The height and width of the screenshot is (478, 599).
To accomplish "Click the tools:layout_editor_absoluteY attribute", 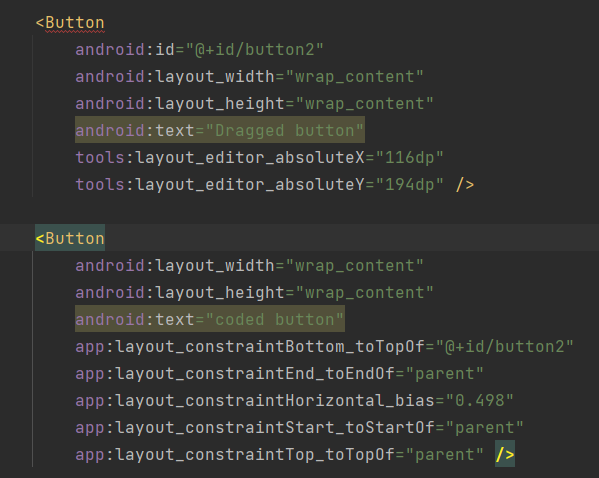I will [x=220, y=185].
